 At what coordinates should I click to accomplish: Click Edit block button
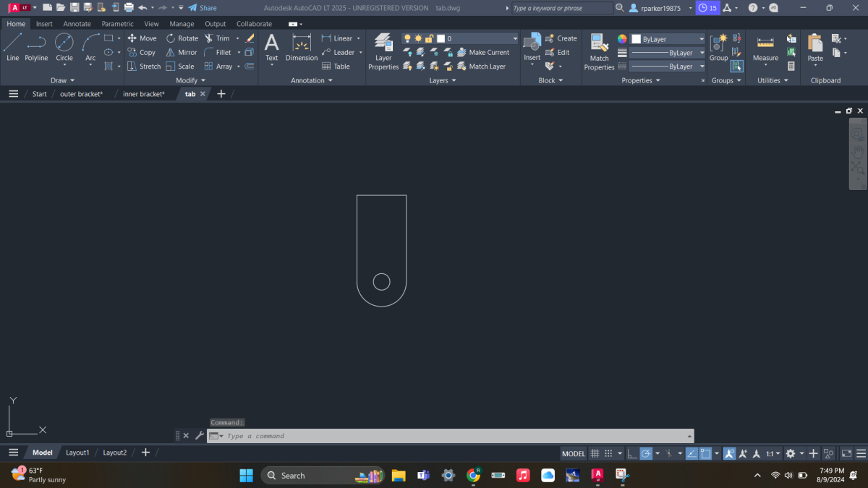pyautogui.click(x=557, y=52)
